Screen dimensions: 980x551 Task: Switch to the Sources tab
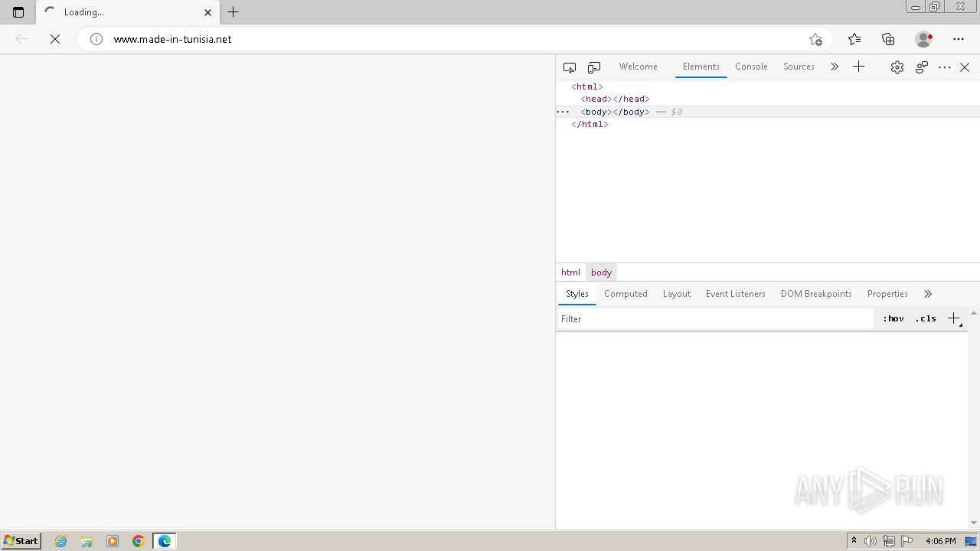pyautogui.click(x=799, y=67)
